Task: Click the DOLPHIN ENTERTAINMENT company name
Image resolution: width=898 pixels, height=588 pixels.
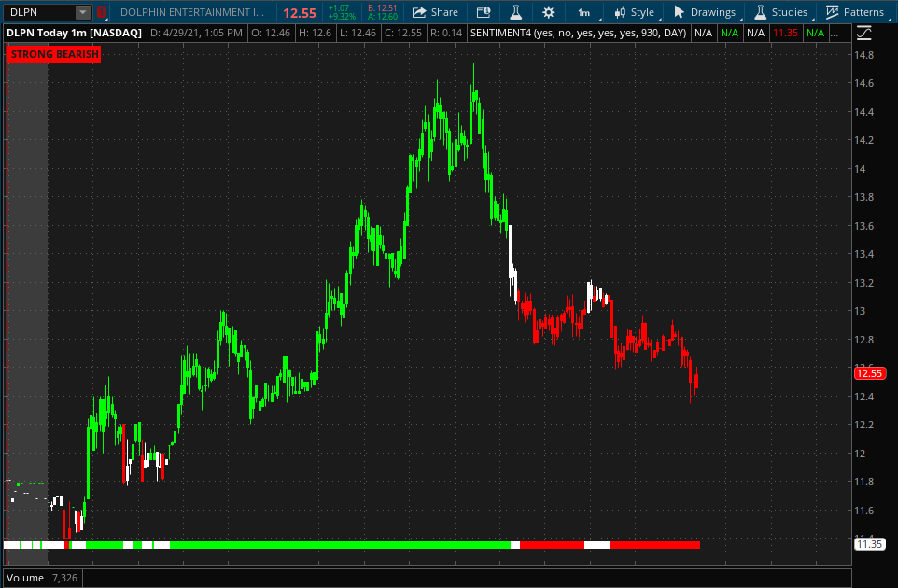Action: click(x=192, y=12)
